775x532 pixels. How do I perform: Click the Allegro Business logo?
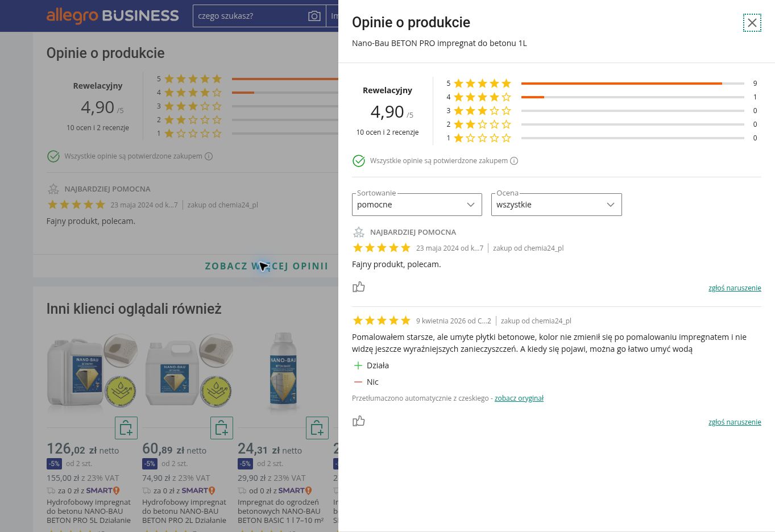(113, 15)
